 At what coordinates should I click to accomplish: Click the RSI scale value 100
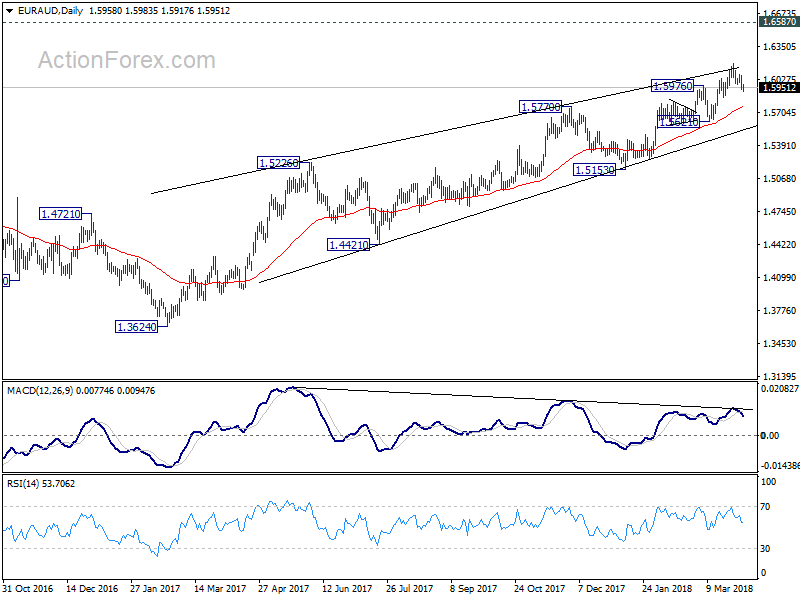point(768,482)
